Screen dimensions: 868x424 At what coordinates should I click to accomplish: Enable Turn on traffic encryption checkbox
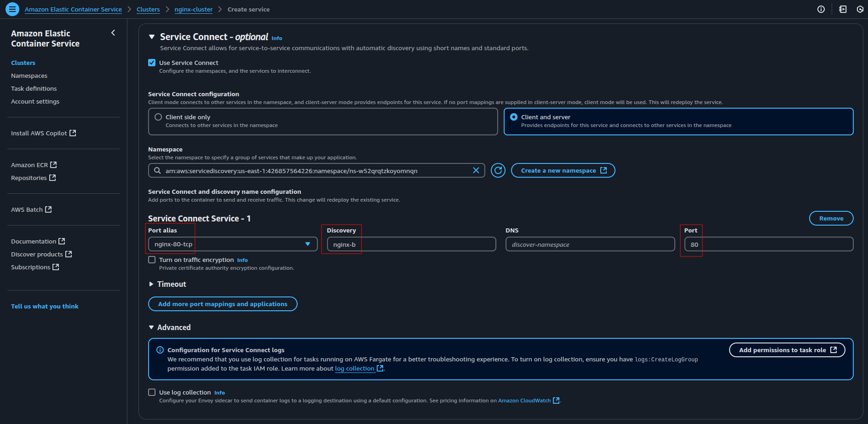point(152,260)
